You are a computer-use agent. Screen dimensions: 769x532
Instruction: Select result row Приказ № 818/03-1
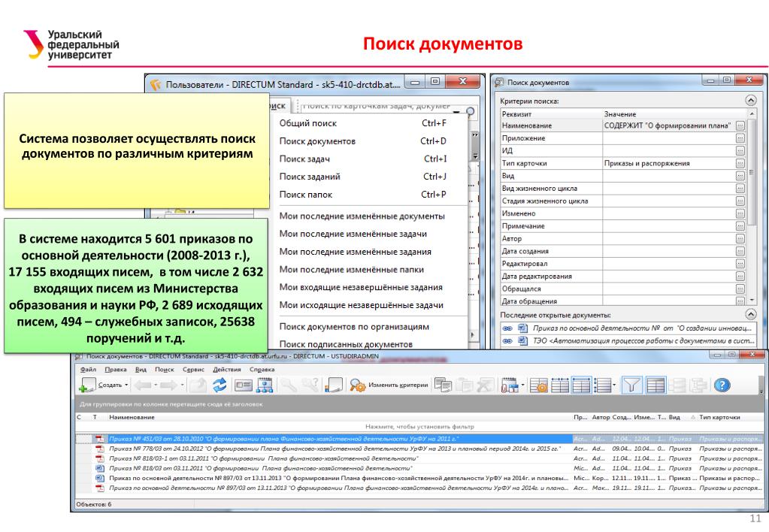(419, 458)
